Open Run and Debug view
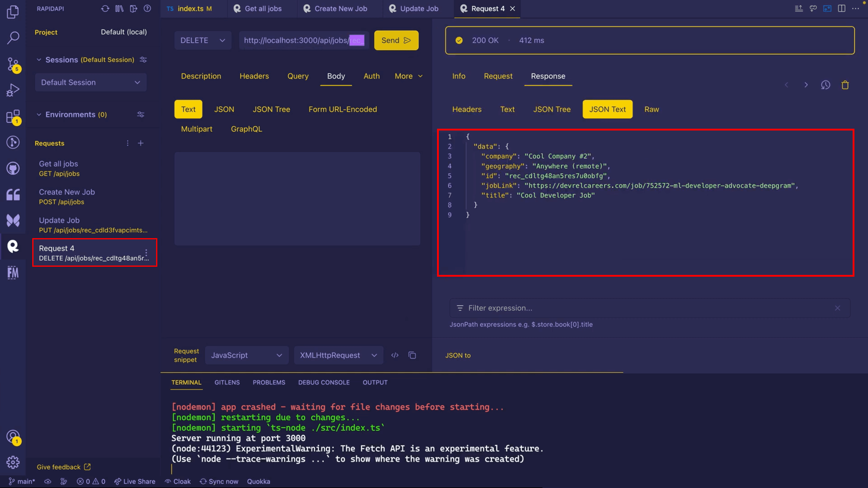 pyautogui.click(x=13, y=90)
